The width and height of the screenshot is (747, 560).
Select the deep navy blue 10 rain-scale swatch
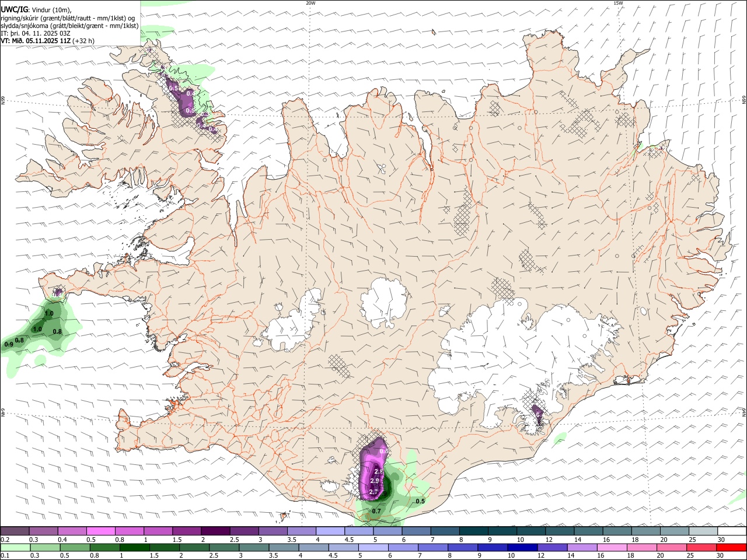point(522,547)
